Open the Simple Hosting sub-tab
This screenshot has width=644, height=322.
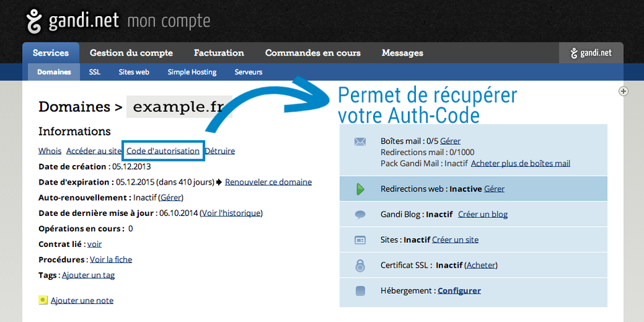tap(192, 72)
